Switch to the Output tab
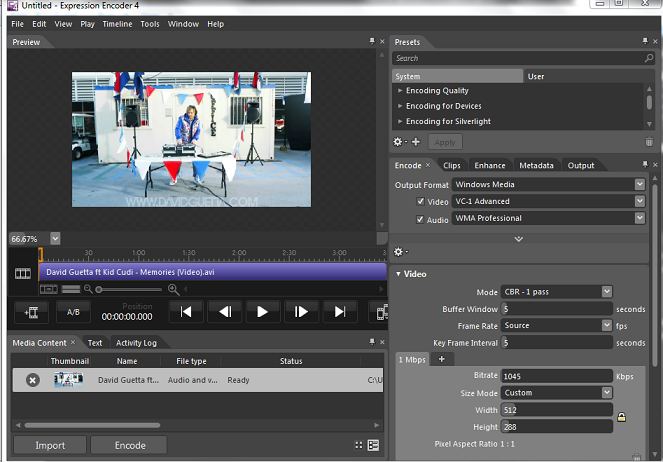This screenshot has width=663, height=462. point(581,165)
